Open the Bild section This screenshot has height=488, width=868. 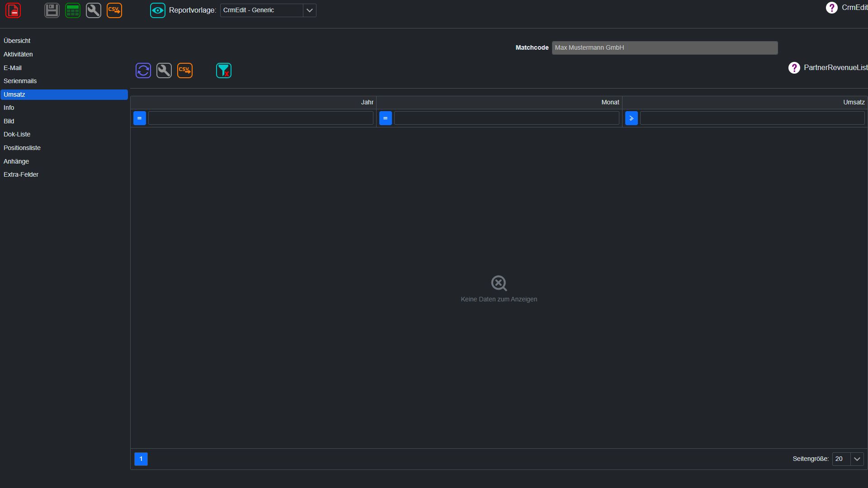[x=64, y=121]
